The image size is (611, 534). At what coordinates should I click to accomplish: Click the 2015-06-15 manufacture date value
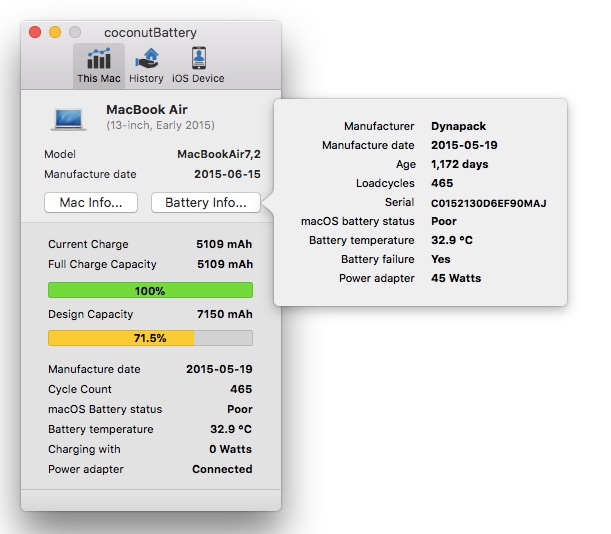point(228,174)
